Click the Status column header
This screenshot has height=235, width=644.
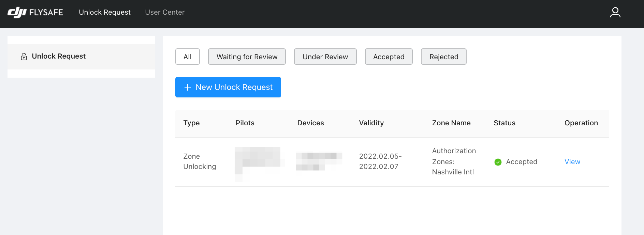pyautogui.click(x=504, y=123)
